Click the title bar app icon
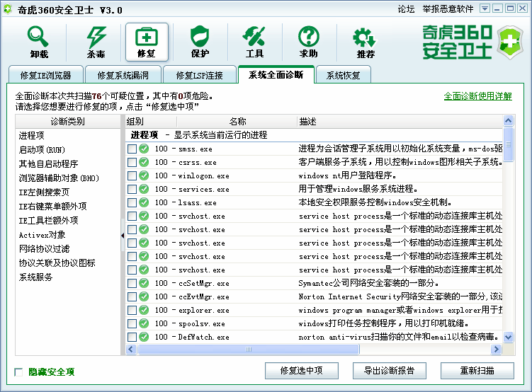Screen dimensions: 532x392 8,9
